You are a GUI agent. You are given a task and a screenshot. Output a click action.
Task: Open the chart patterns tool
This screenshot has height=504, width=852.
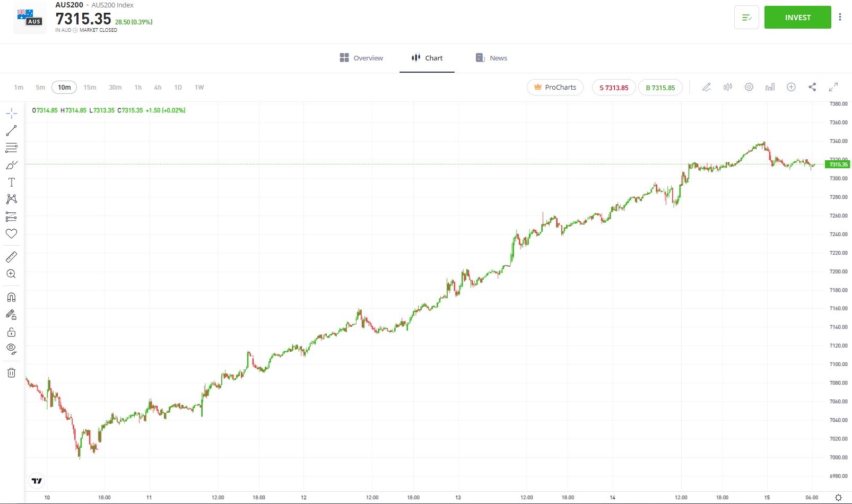point(12,199)
